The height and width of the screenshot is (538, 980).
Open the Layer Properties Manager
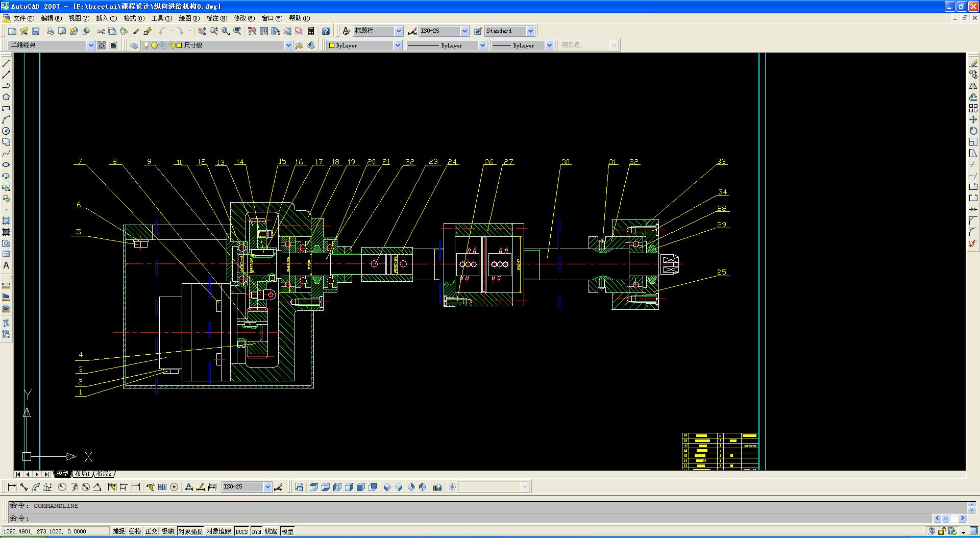click(x=134, y=45)
